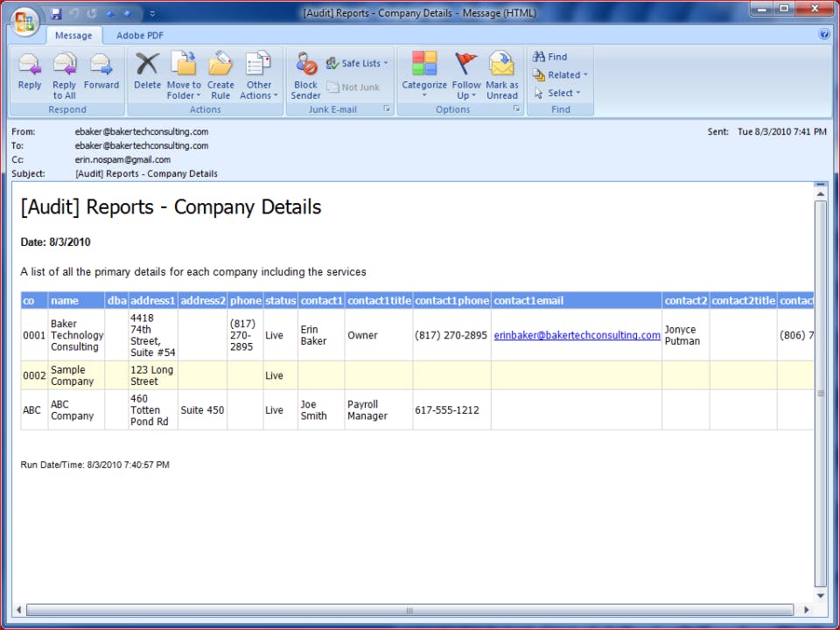Screen dimensions: 840x630
Task: Click the Reply to All icon
Action: [x=64, y=75]
